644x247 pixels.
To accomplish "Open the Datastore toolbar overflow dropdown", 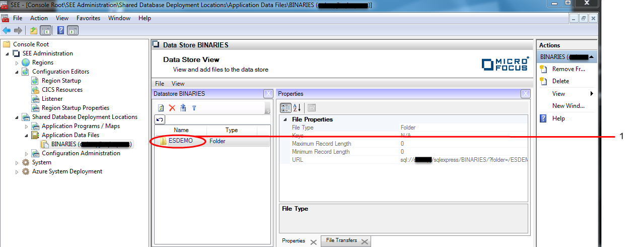I will tap(268, 108).
